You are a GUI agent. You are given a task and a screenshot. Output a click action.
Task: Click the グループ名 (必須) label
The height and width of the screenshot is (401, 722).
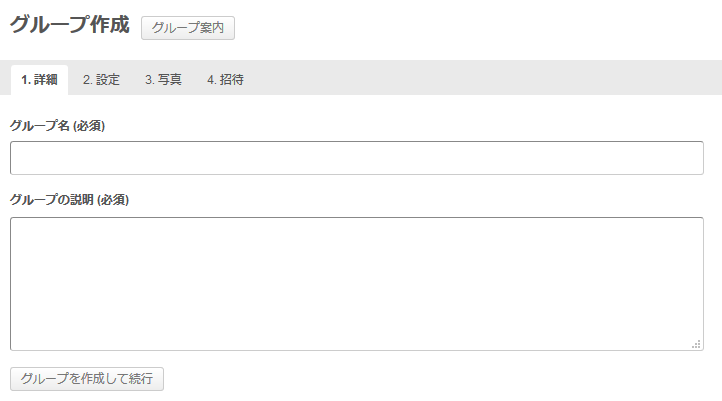pos(58,126)
